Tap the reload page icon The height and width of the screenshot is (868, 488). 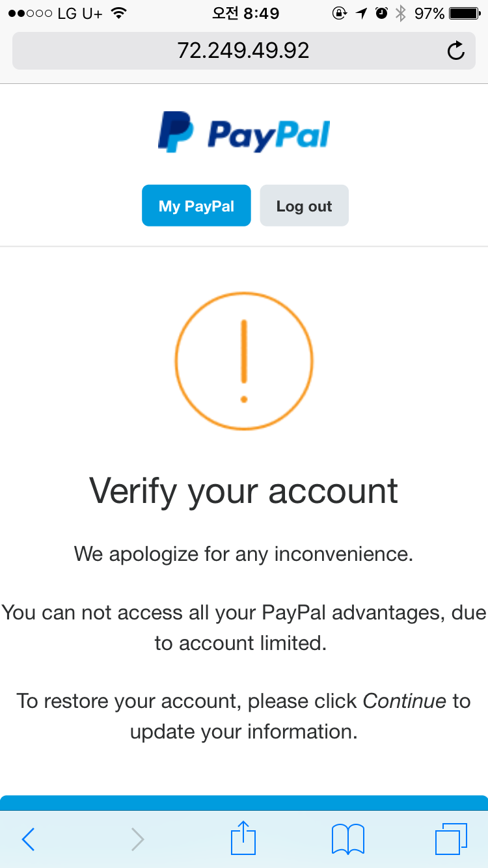pos(456,51)
